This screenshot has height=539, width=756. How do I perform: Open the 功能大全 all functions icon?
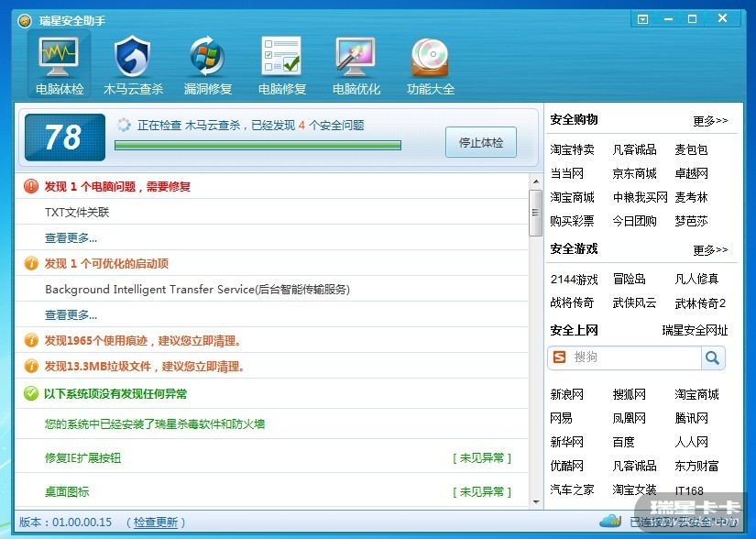click(x=430, y=64)
